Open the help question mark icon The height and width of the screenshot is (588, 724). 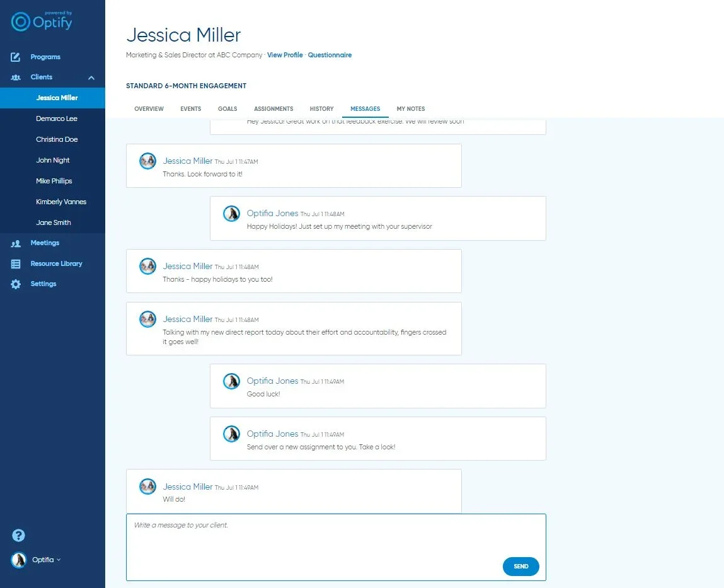pyautogui.click(x=18, y=535)
